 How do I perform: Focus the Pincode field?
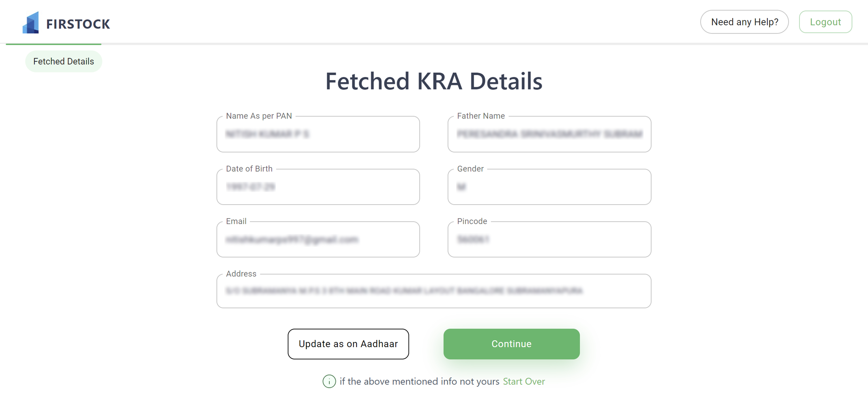[549, 239]
